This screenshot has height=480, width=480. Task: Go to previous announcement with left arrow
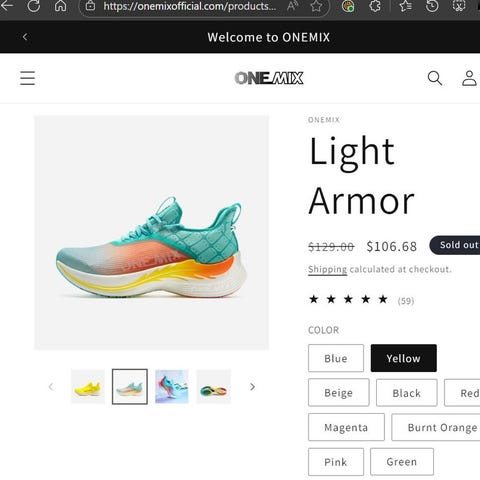pyautogui.click(x=25, y=37)
